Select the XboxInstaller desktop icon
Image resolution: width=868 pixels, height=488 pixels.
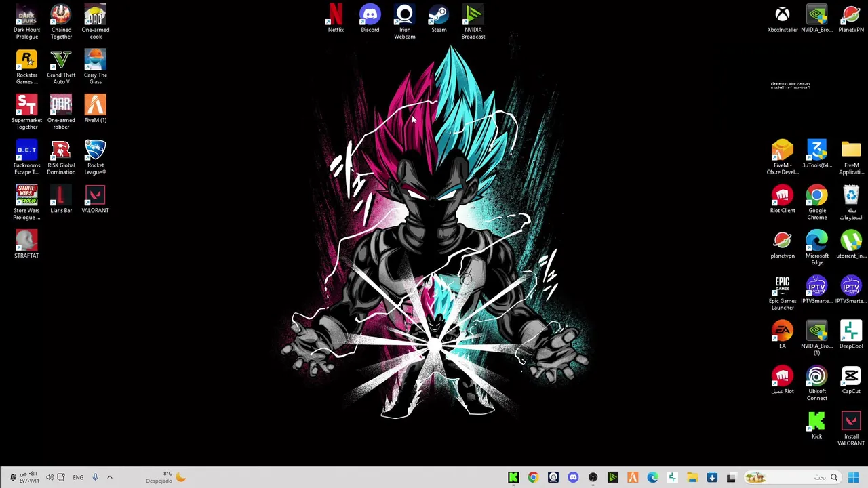click(x=783, y=19)
